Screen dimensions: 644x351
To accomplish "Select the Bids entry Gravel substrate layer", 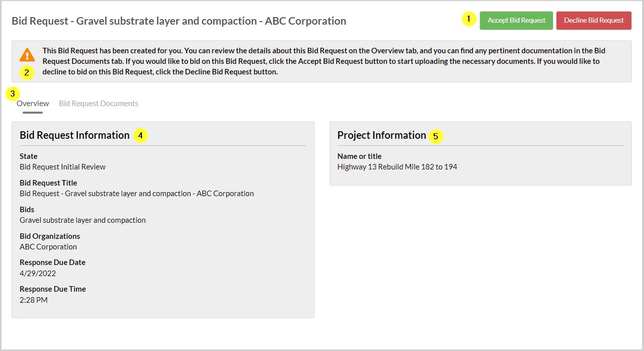I will point(83,220).
